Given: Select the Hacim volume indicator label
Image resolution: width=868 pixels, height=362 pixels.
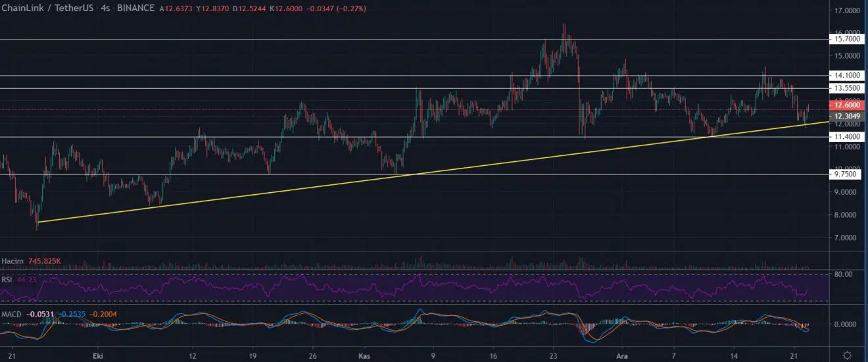Looking at the screenshot, I should [13, 261].
